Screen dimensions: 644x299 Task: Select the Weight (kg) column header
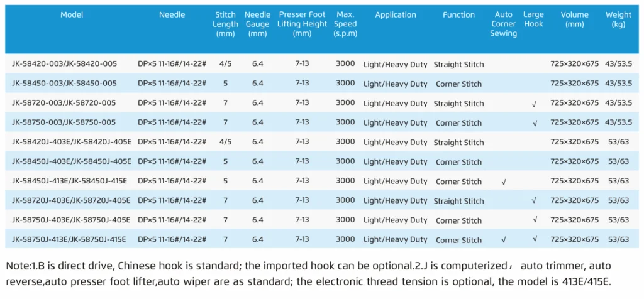click(x=618, y=19)
